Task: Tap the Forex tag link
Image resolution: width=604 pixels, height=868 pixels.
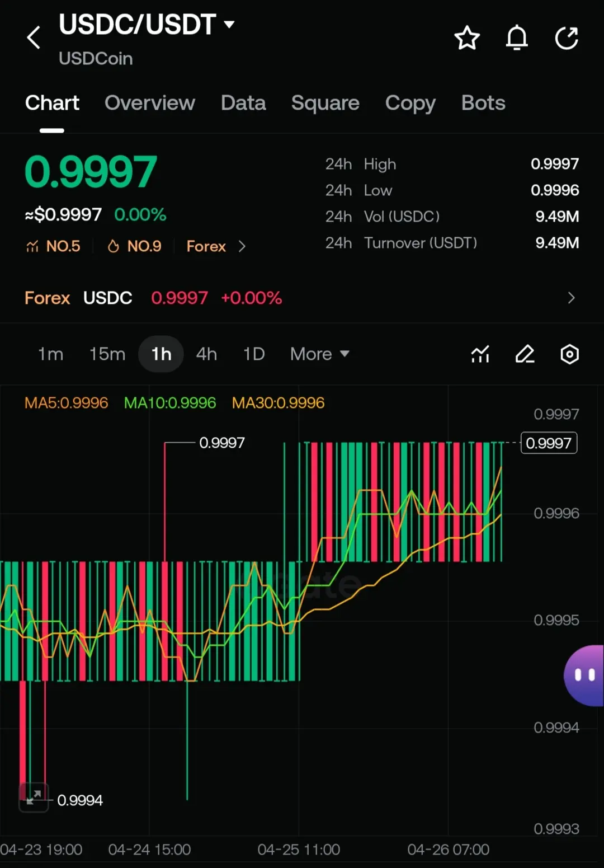Action: click(206, 246)
